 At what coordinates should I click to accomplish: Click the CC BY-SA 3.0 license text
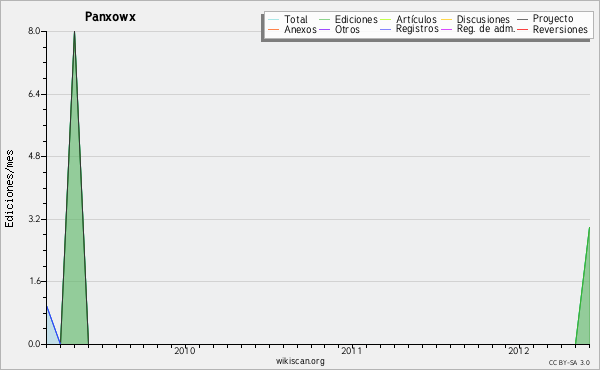(569, 362)
